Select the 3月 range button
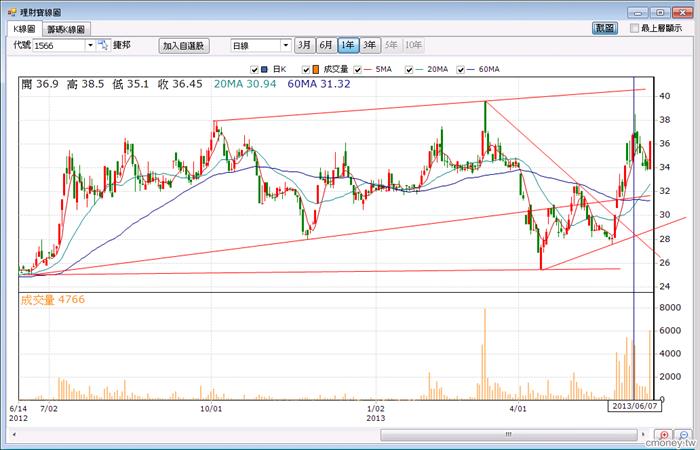This screenshot has height=450, width=700. click(x=304, y=45)
